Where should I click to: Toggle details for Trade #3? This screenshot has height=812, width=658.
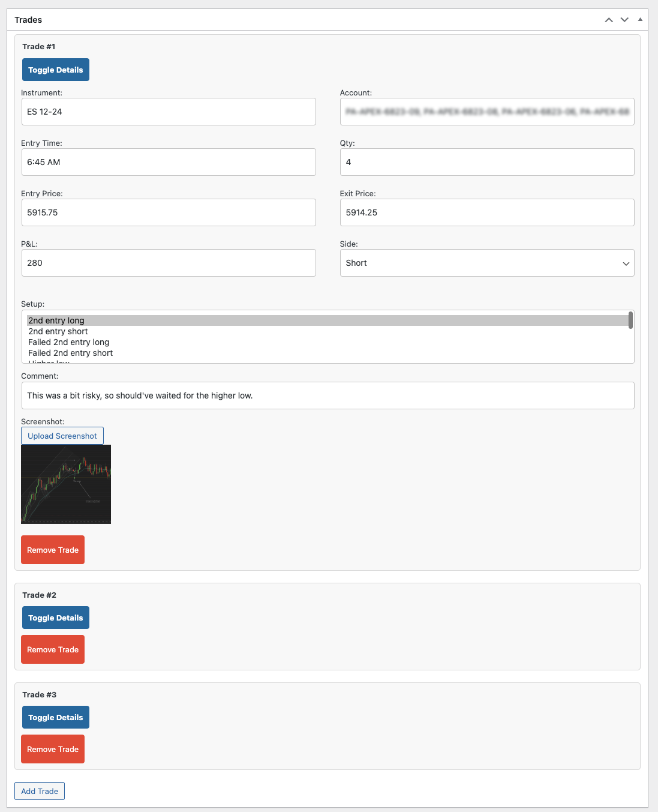pos(56,717)
